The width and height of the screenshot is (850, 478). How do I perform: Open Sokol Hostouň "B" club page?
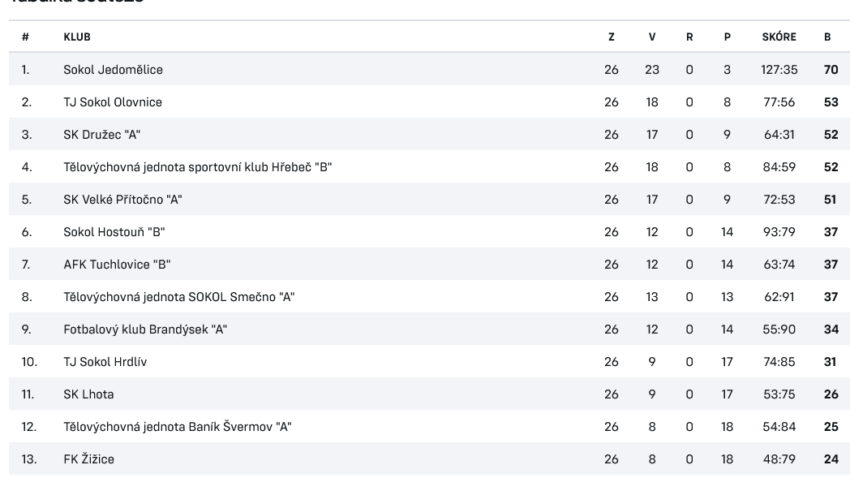pyautogui.click(x=114, y=232)
